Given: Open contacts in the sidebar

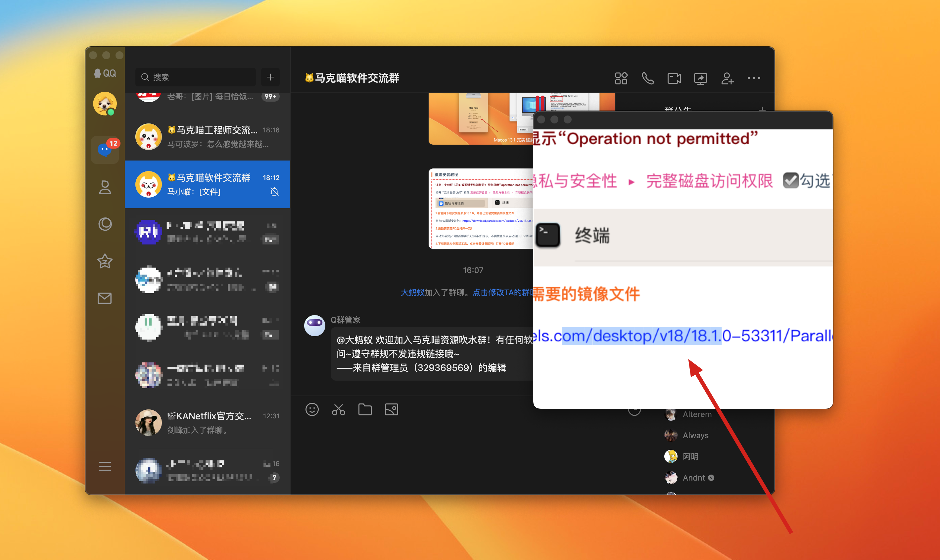Looking at the screenshot, I should (x=105, y=187).
